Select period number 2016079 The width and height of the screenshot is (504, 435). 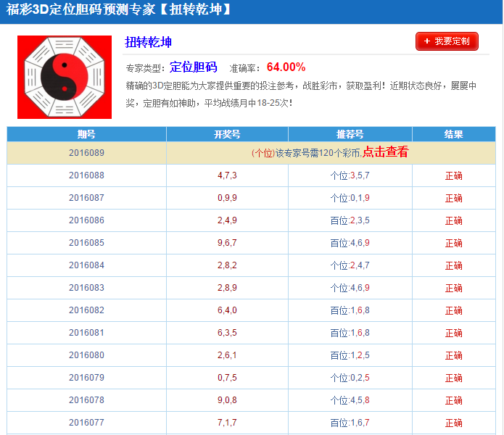point(86,378)
